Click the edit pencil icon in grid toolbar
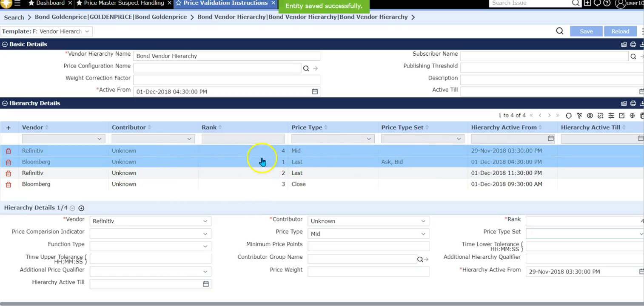 [622, 116]
